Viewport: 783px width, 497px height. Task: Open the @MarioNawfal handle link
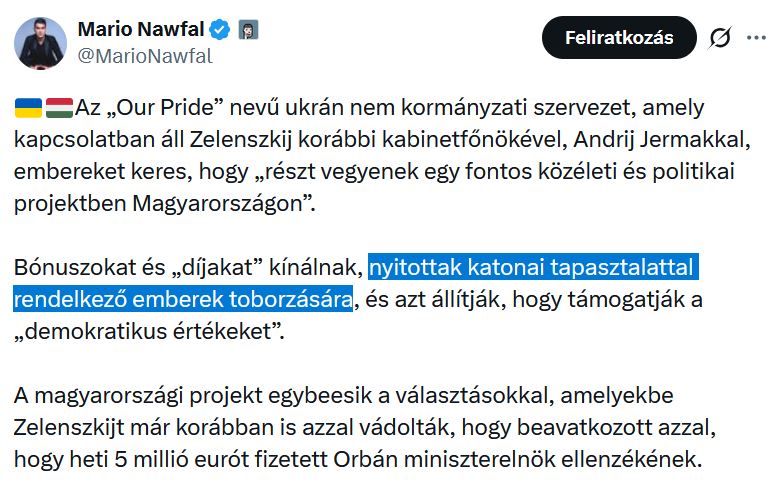145,56
